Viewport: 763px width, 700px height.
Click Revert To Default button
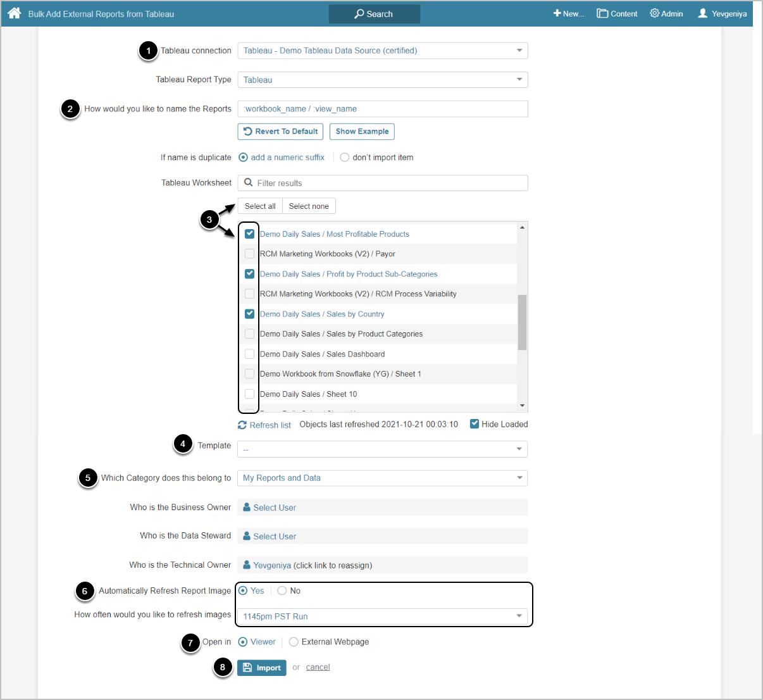click(x=280, y=132)
